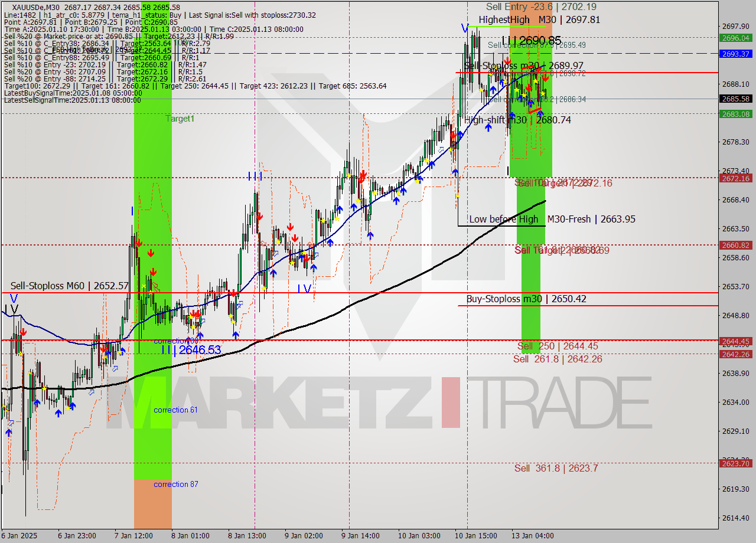Viewport: 756px width, 543px height.
Task: Select the 'Sell %20 @ Entry -50: 2707.09' row
Action: click(x=103, y=71)
